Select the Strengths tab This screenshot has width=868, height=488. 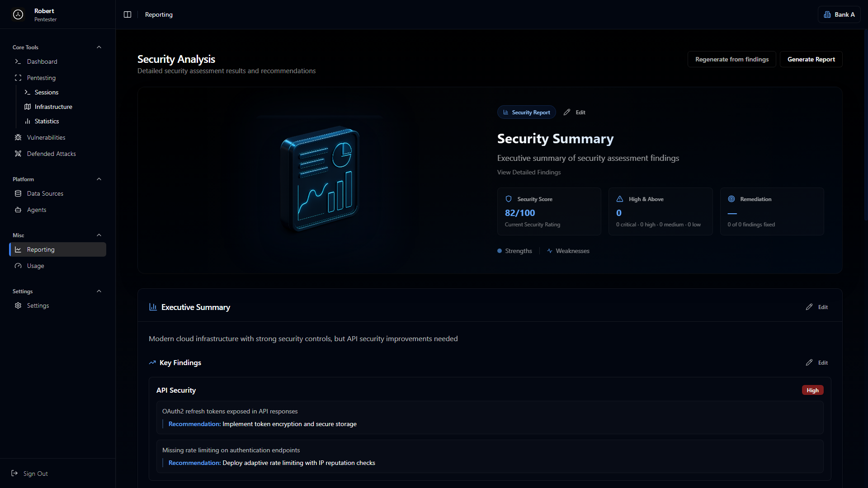click(x=514, y=251)
